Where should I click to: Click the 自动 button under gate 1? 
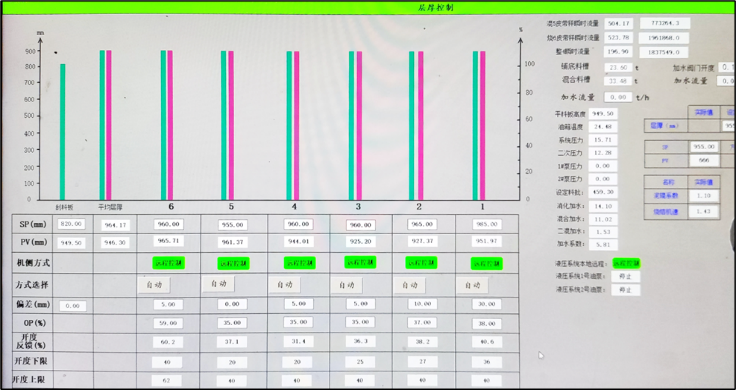[x=473, y=285]
